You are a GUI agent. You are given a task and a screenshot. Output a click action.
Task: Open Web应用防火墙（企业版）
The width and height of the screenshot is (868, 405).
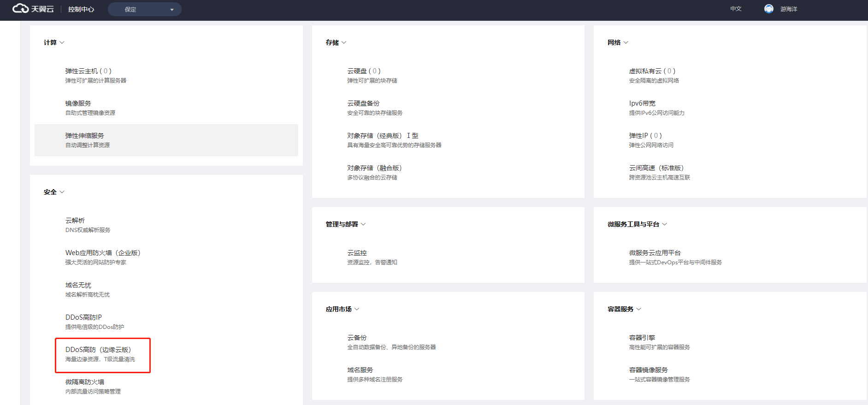tap(102, 253)
